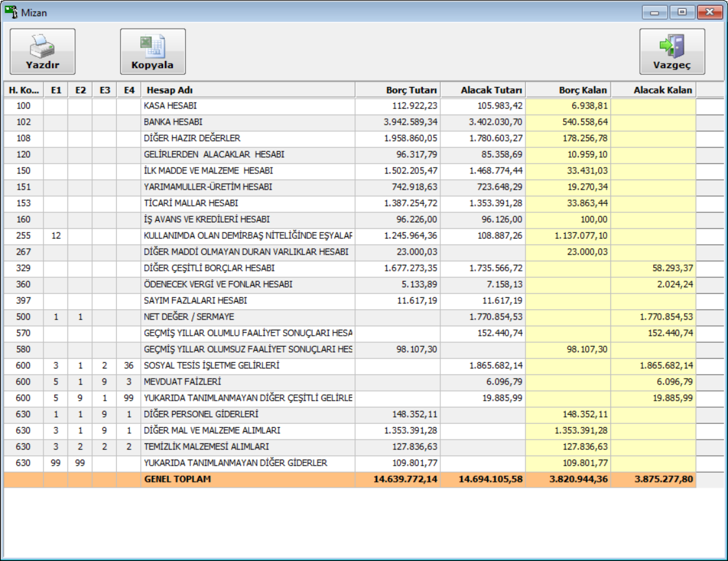Click the H. Kodu column header
728x561 pixels.
pos(23,90)
